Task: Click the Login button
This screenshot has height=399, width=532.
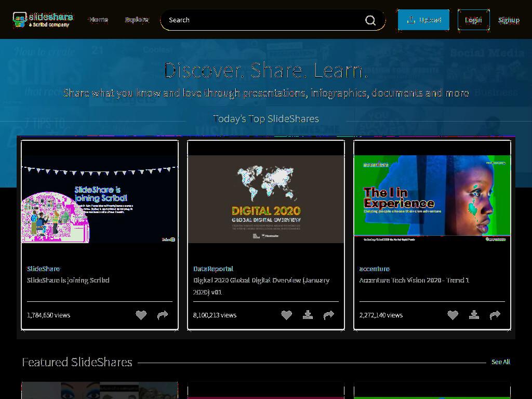Action: click(473, 20)
